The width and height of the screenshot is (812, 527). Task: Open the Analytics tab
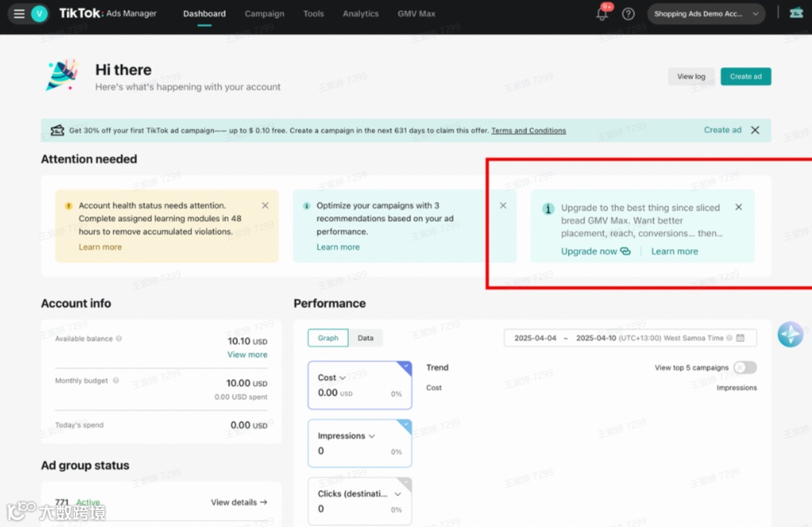coord(361,14)
